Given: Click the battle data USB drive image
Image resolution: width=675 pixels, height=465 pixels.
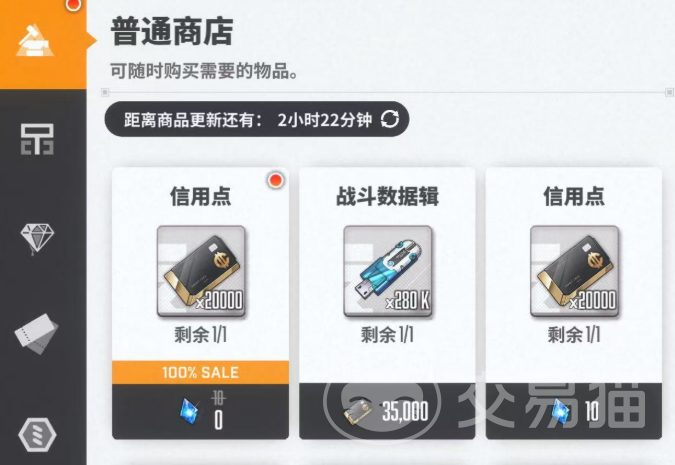Looking at the screenshot, I should [x=387, y=272].
